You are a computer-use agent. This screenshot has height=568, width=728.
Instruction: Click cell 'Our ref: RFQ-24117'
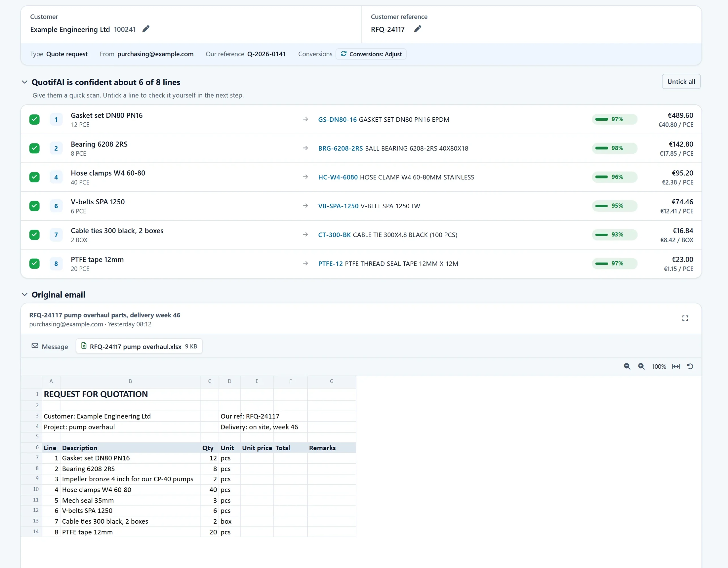tap(250, 417)
